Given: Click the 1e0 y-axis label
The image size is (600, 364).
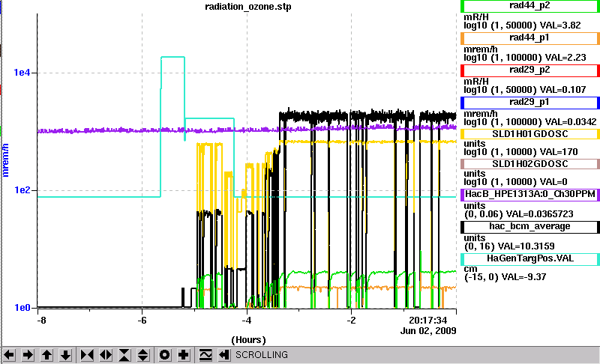Looking at the screenshot, I should click(x=22, y=308).
